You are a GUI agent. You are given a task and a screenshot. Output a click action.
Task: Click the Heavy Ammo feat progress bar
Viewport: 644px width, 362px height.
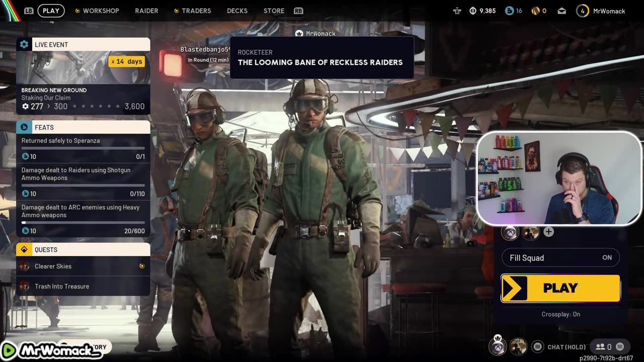pyautogui.click(x=83, y=222)
